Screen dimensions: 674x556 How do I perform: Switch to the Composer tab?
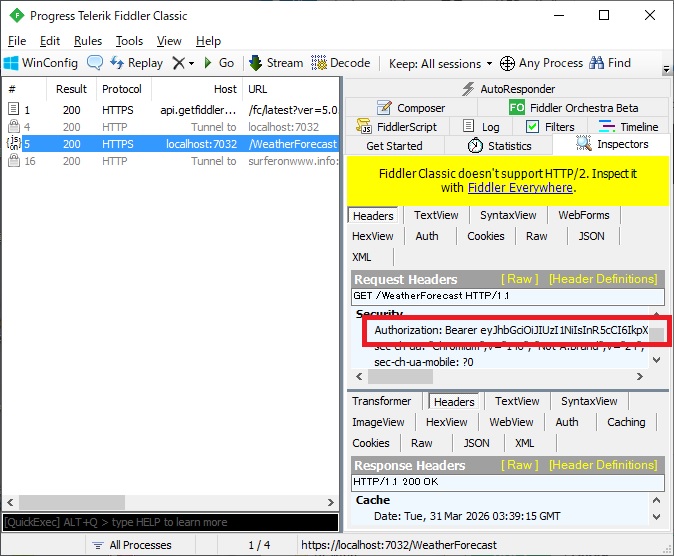pos(411,108)
